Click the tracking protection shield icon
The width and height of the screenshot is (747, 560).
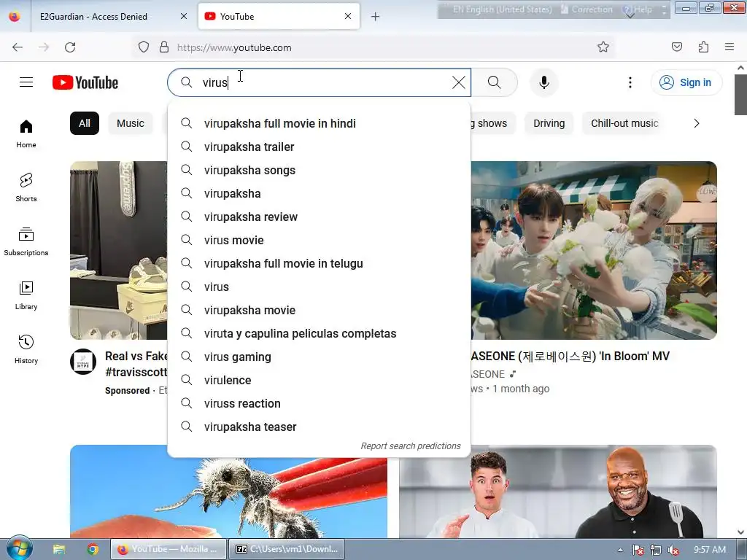coord(144,47)
